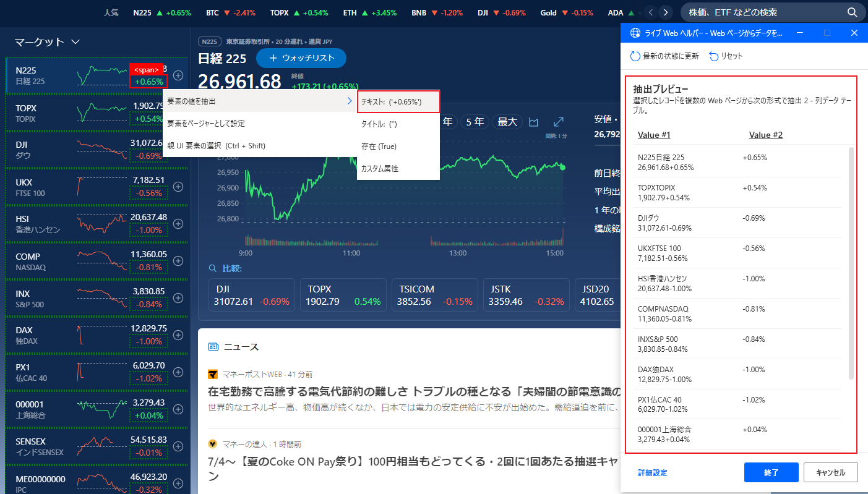Open the 在宅勤務で高騰する電気代 news headline

(413, 392)
